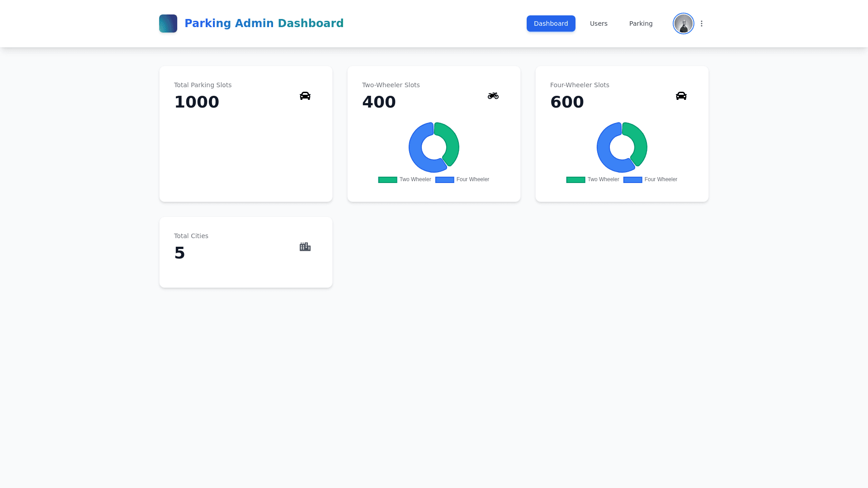Open the Users page
Image resolution: width=868 pixels, height=488 pixels.
pos(599,23)
